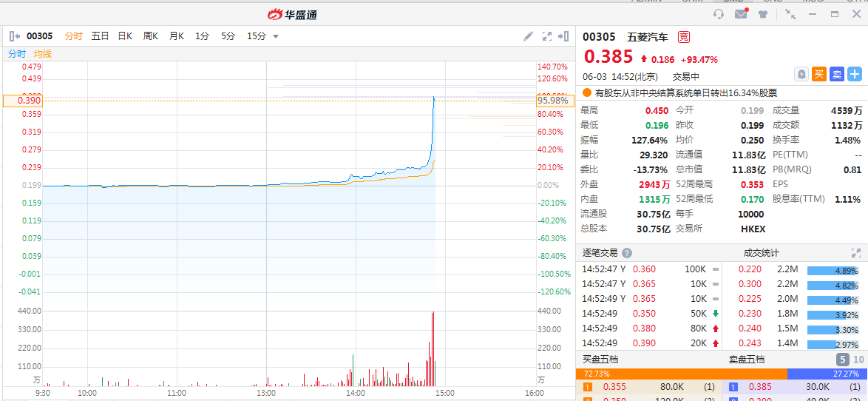Switch to the 月K chart tab

177,36
